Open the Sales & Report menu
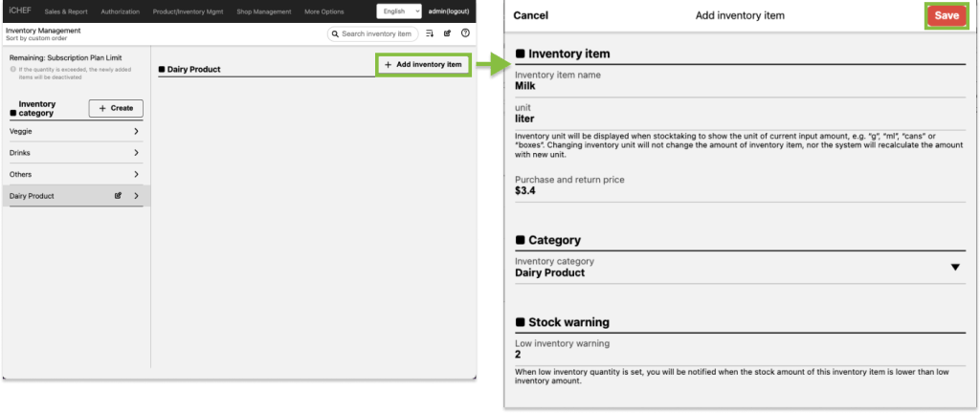Screen dimensions: 980x413 [x=66, y=11]
